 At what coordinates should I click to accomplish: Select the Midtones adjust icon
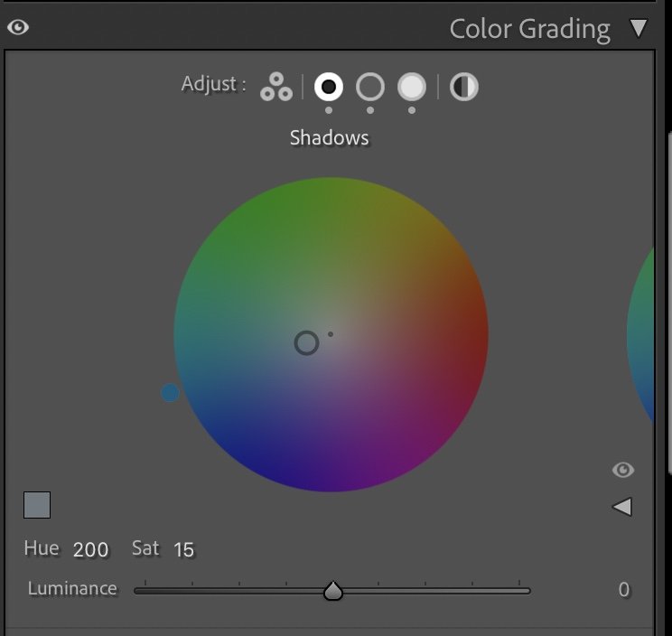click(x=370, y=87)
